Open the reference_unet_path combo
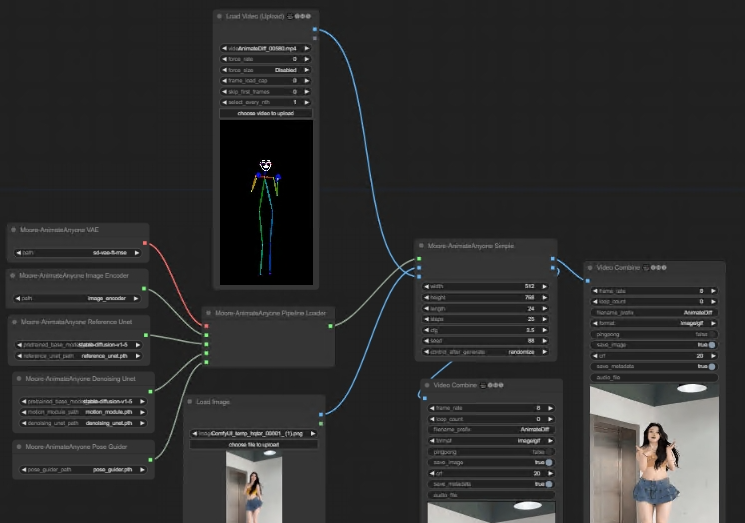This screenshot has width=745, height=523. pyautogui.click(x=79, y=356)
